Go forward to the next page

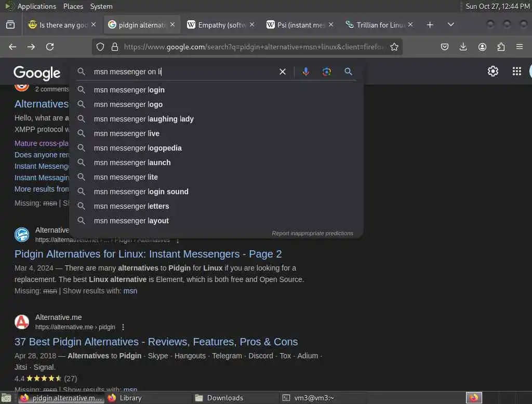[x=31, y=47]
